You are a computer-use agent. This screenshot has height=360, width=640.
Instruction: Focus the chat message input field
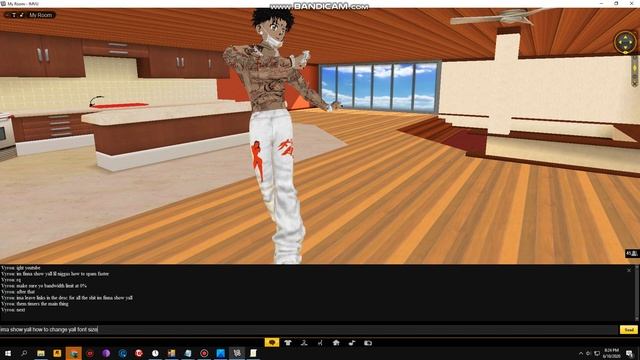309,329
